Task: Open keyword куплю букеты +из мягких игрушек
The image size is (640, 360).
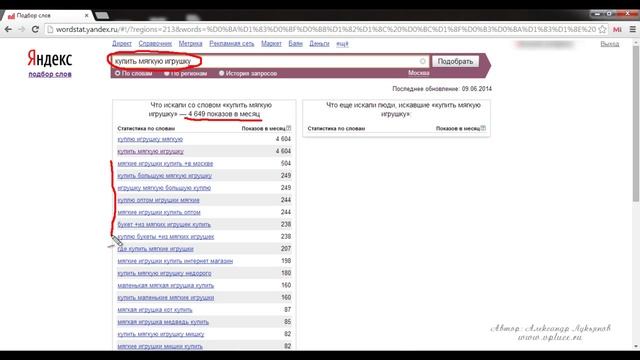Action: (x=166, y=237)
